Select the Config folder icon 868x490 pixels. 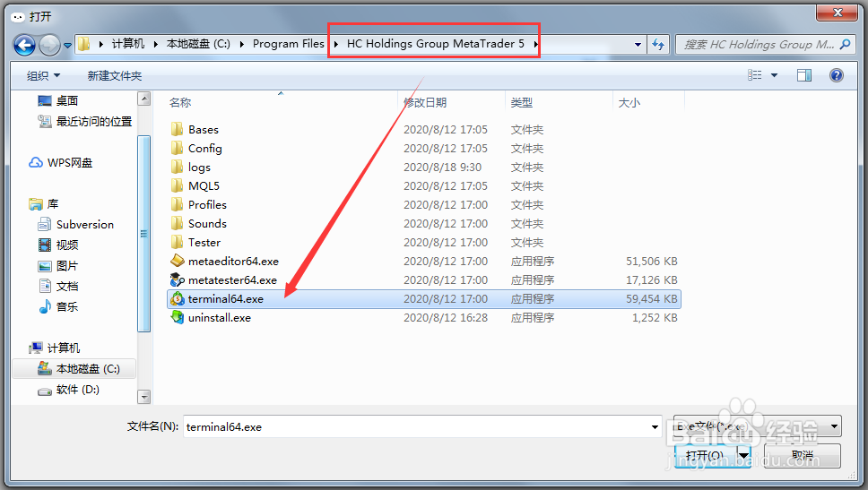click(178, 148)
